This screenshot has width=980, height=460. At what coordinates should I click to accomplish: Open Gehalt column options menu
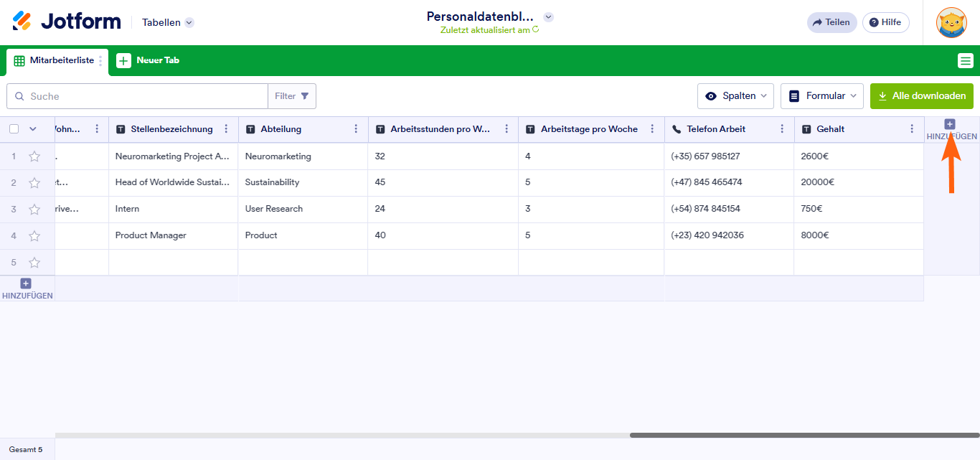[x=912, y=129]
